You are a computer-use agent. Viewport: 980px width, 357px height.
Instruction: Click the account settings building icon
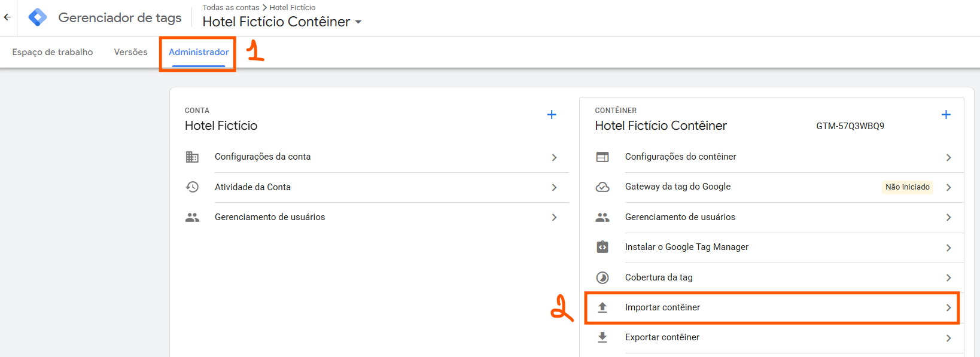click(192, 157)
